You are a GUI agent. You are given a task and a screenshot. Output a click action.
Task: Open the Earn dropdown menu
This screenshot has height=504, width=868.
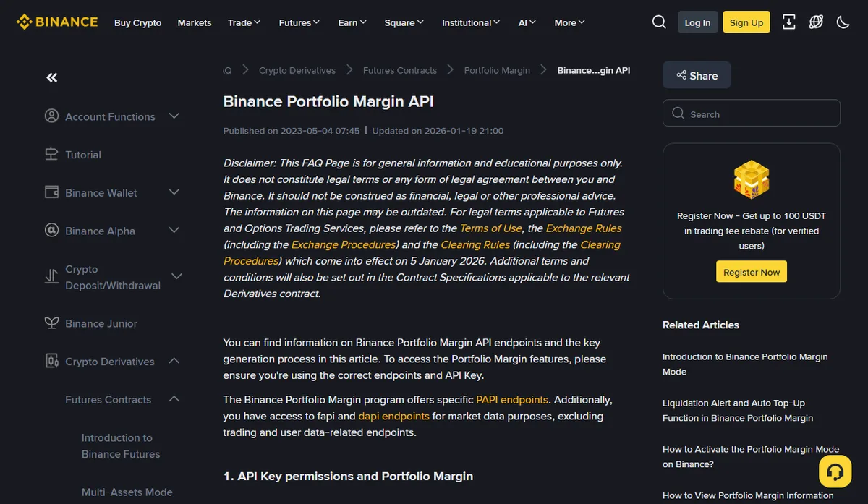click(x=352, y=22)
